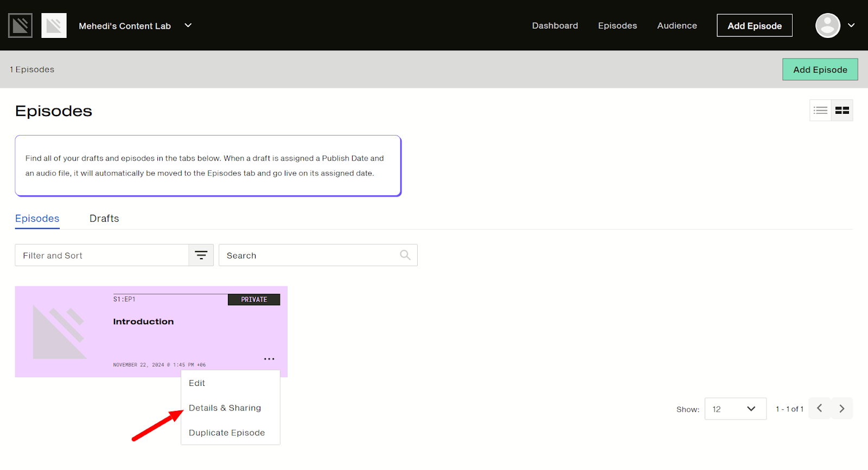The image size is (868, 470).
Task: Click the November 22, 2024 date text
Action: point(159,365)
